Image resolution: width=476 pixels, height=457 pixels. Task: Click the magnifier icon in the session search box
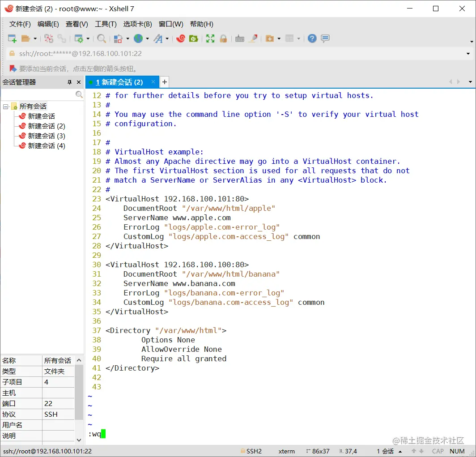[x=79, y=94]
